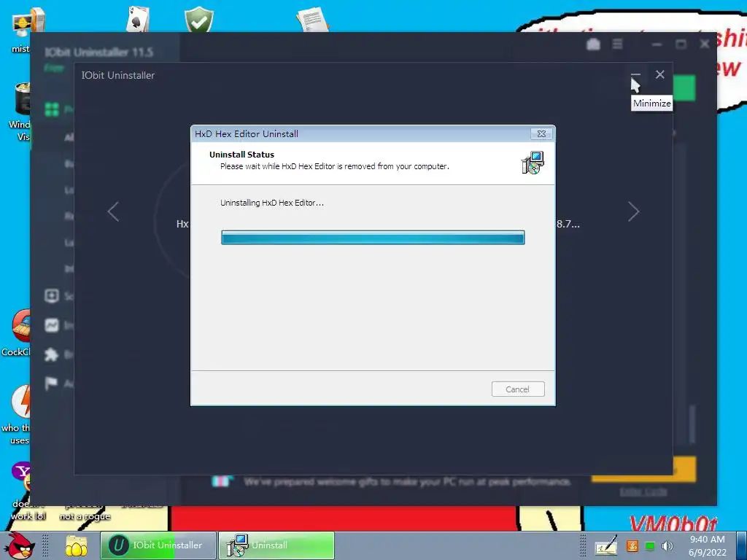
Task: Open the puzzle-piece extensions sidebar icon
Action: click(52, 354)
